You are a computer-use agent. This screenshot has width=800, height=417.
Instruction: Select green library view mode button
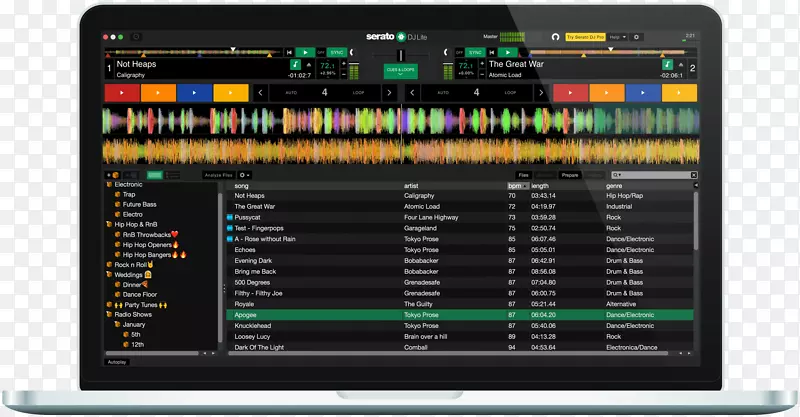coord(155,175)
